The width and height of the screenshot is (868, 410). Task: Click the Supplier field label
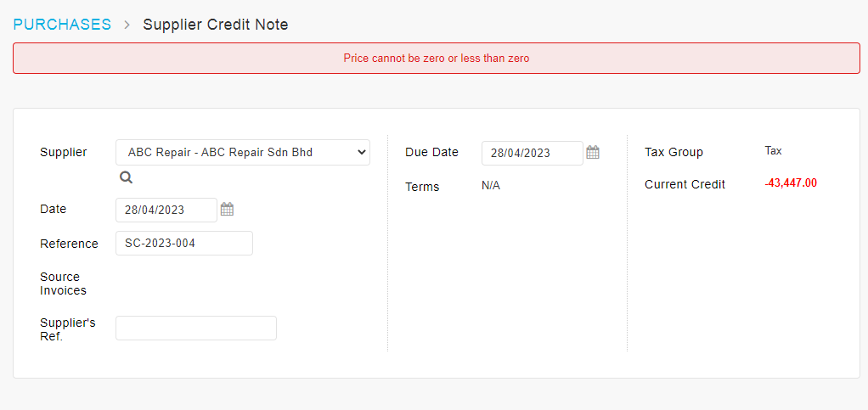[x=63, y=152]
